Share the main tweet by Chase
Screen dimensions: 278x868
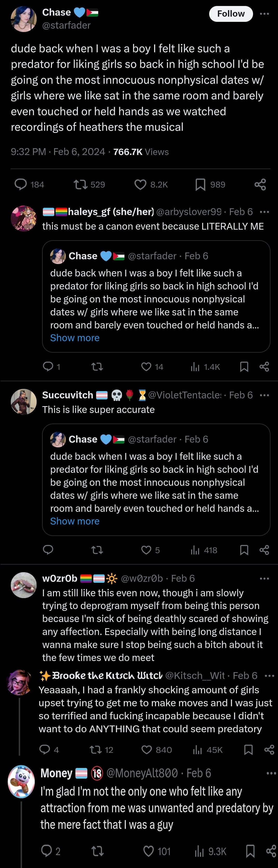[260, 184]
